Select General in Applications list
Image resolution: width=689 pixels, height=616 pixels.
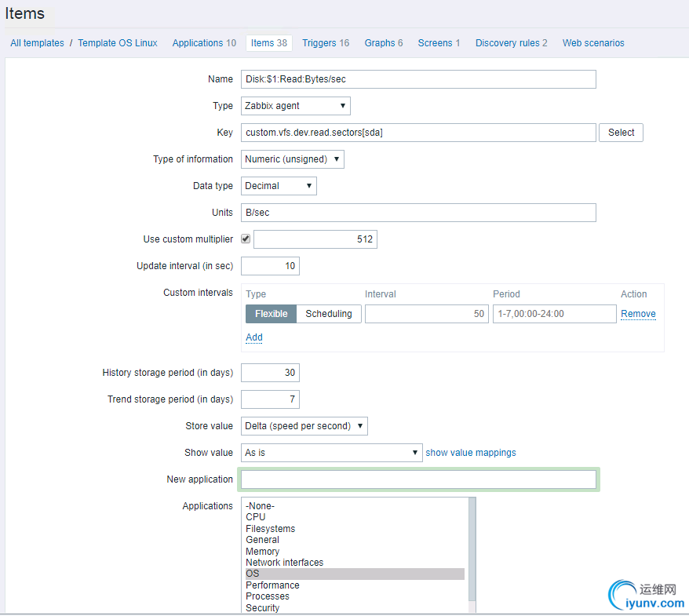tap(355, 540)
